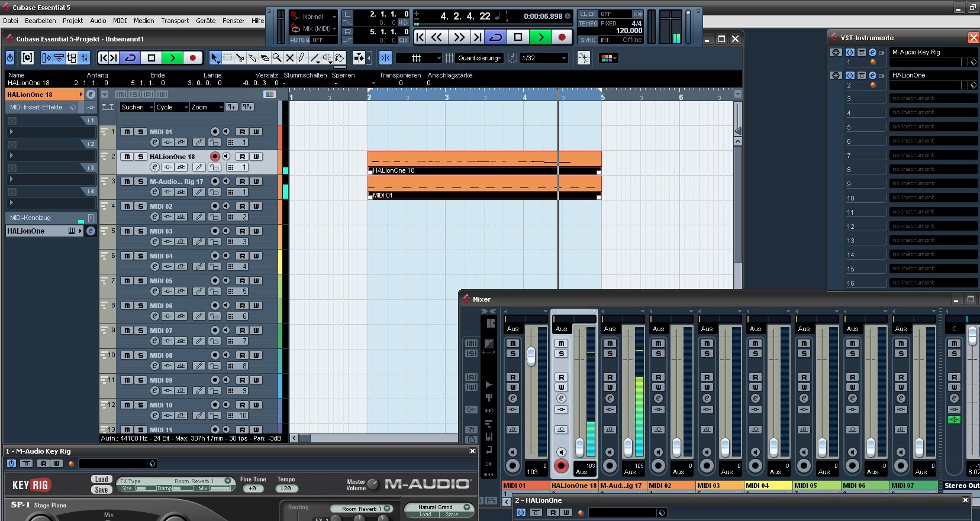Disable record enable on HALionOne 18 track
This screenshot has width=980, height=521.
click(x=215, y=157)
